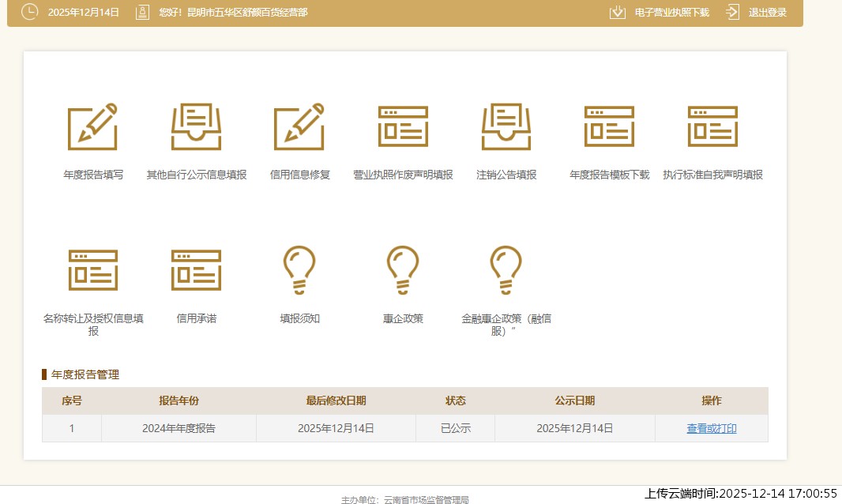842x504 pixels.
Task: Click 退出登录 to log out
Action: coord(769,12)
